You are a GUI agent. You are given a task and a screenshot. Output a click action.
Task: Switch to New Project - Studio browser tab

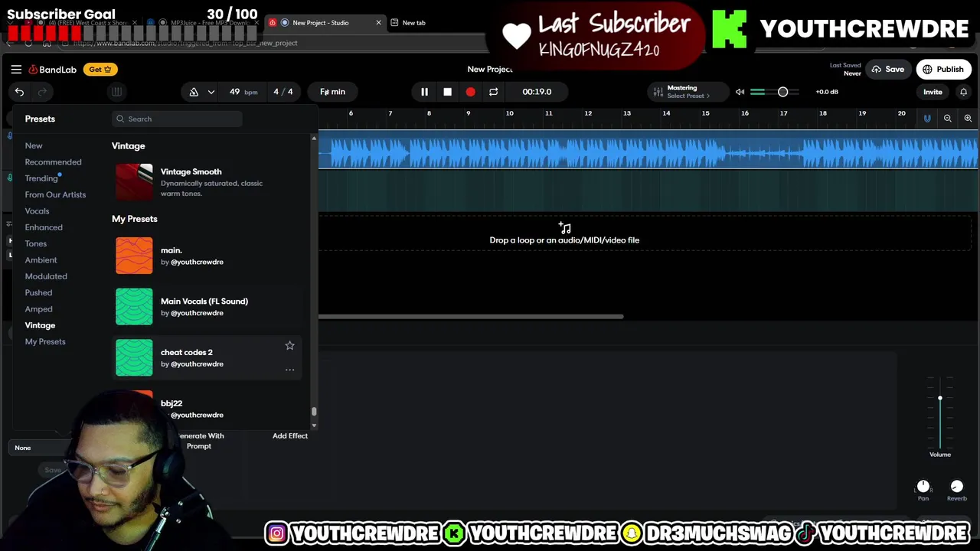(325, 23)
